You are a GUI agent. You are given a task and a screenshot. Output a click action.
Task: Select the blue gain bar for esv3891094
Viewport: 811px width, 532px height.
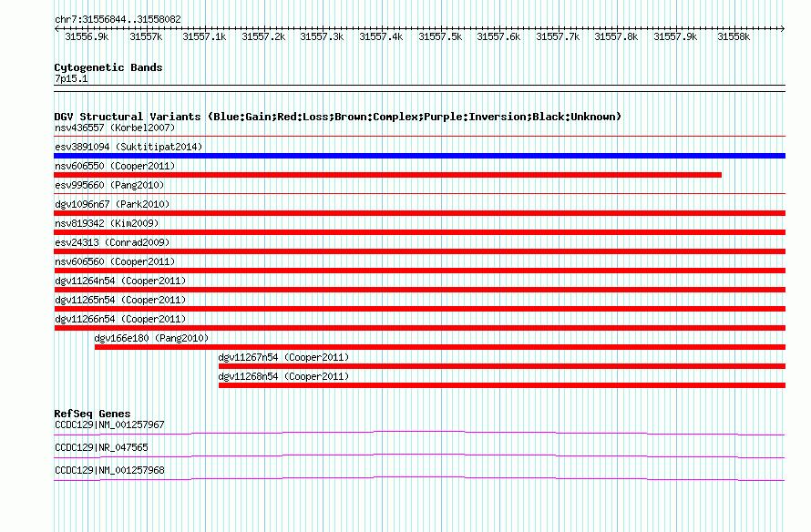419,156
